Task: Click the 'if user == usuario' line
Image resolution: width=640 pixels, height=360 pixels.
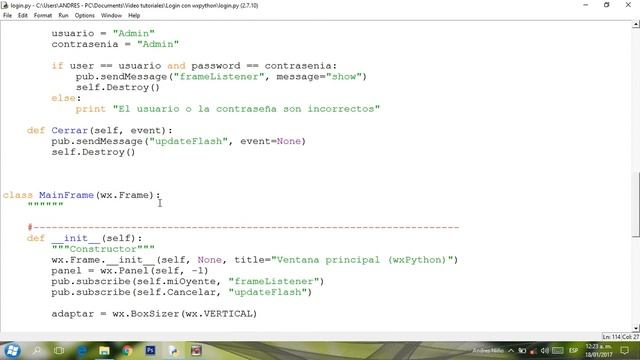Action: (x=194, y=66)
